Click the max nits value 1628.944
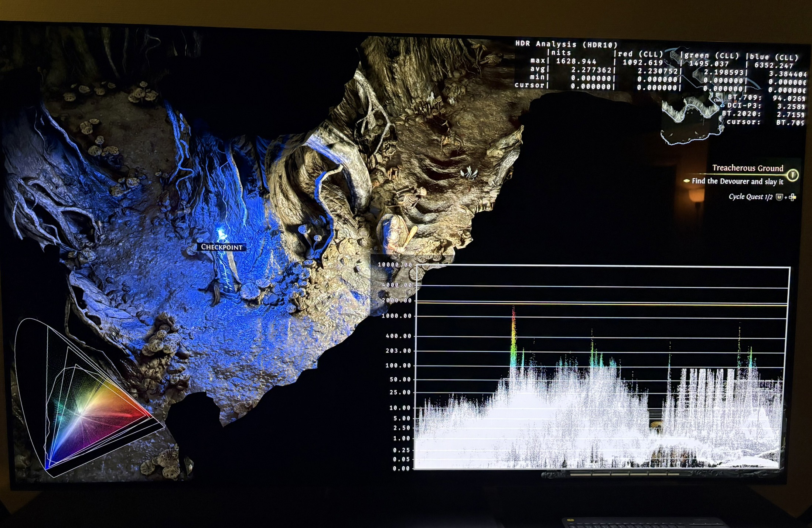 click(576, 61)
